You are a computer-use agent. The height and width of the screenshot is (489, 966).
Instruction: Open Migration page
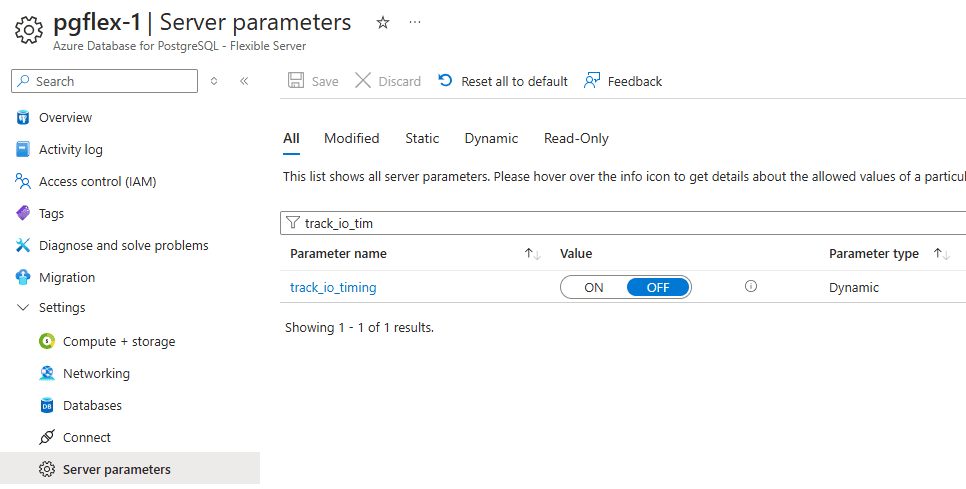coord(67,278)
